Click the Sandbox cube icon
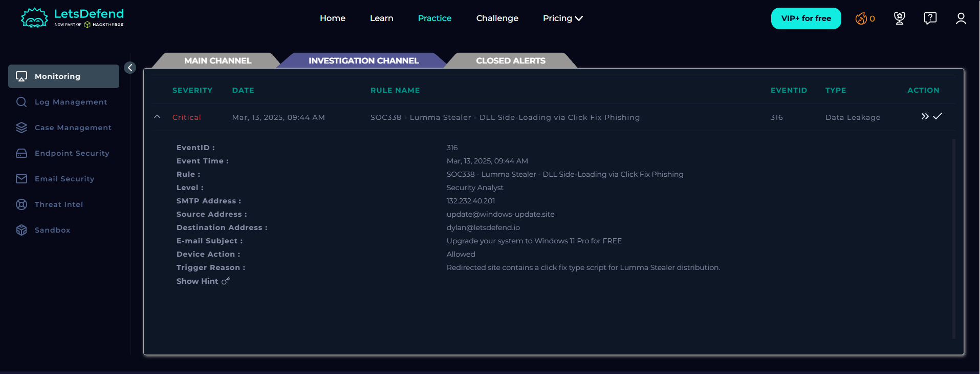Image resolution: width=980 pixels, height=374 pixels. [x=21, y=230]
